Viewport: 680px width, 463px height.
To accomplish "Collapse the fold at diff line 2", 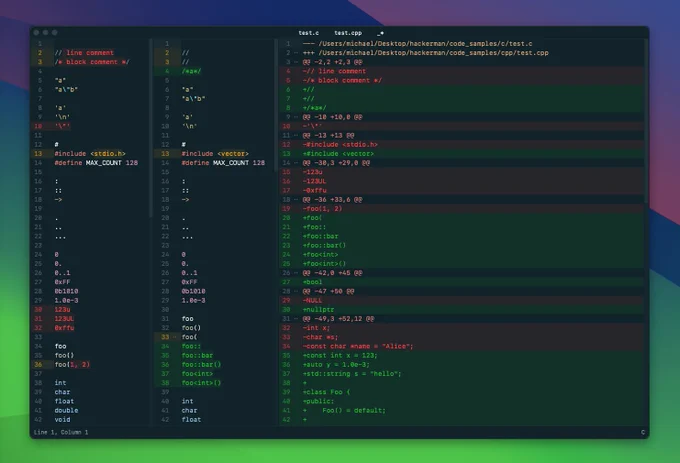I will pyautogui.click(x=296, y=53).
